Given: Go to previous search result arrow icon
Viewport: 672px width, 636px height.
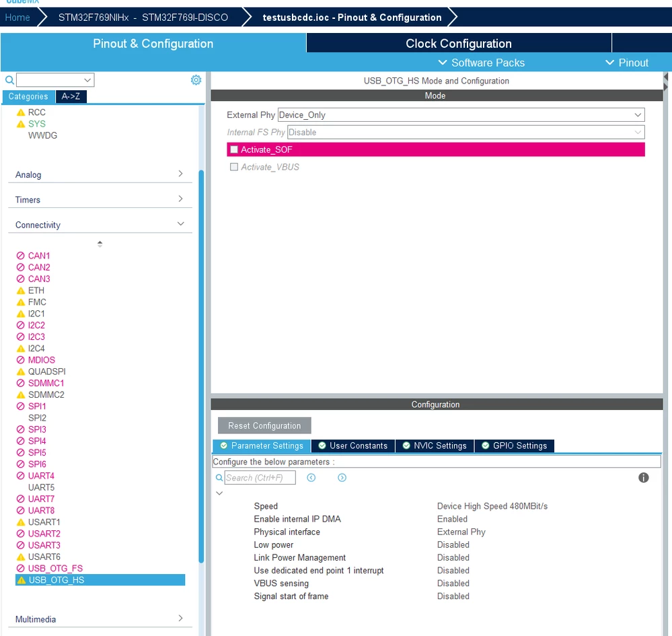Looking at the screenshot, I should tap(311, 477).
